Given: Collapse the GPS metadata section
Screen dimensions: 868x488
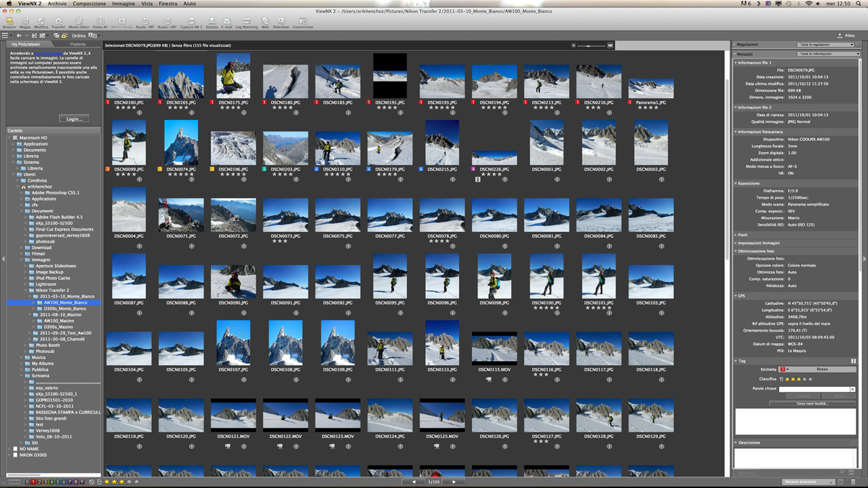Looking at the screenshot, I should [x=736, y=296].
